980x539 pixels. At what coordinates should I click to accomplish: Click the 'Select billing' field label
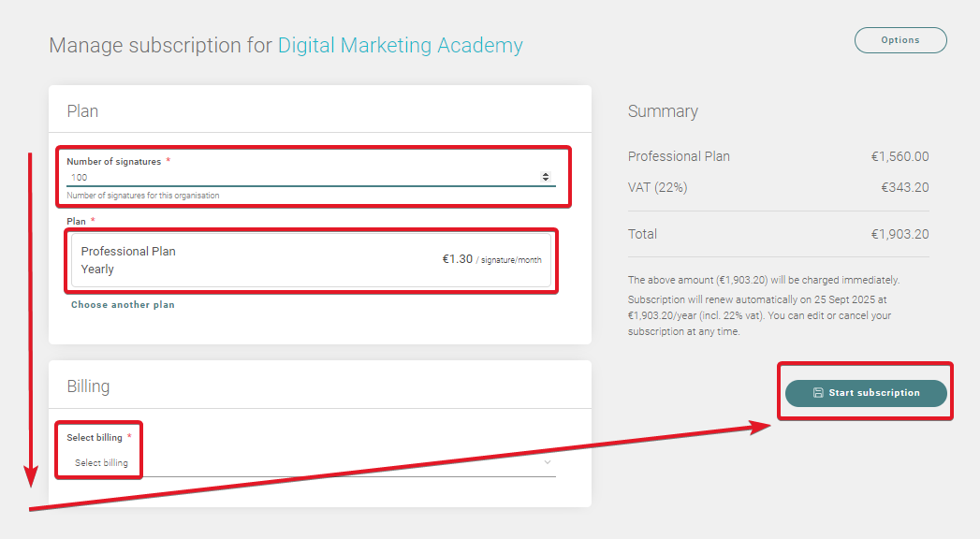click(x=95, y=437)
